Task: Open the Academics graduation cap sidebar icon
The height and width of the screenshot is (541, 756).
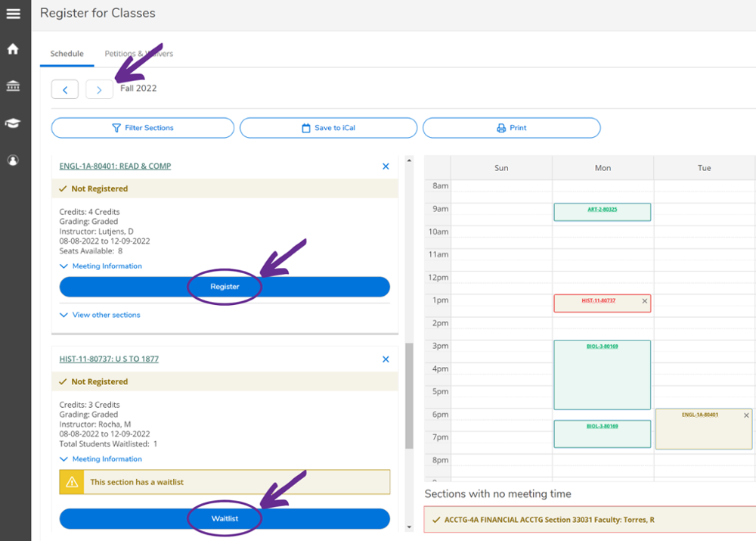Action: [x=13, y=123]
